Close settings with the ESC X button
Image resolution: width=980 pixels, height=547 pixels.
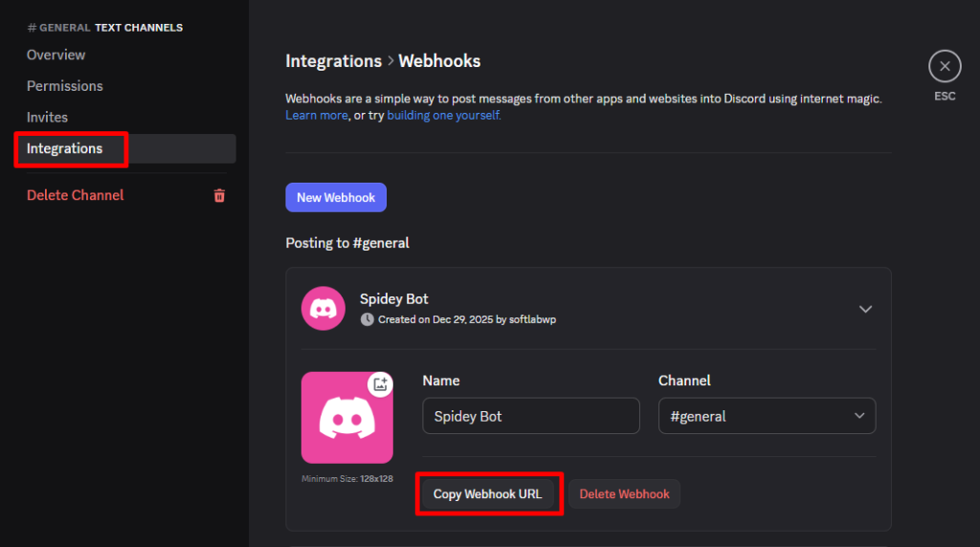(945, 66)
